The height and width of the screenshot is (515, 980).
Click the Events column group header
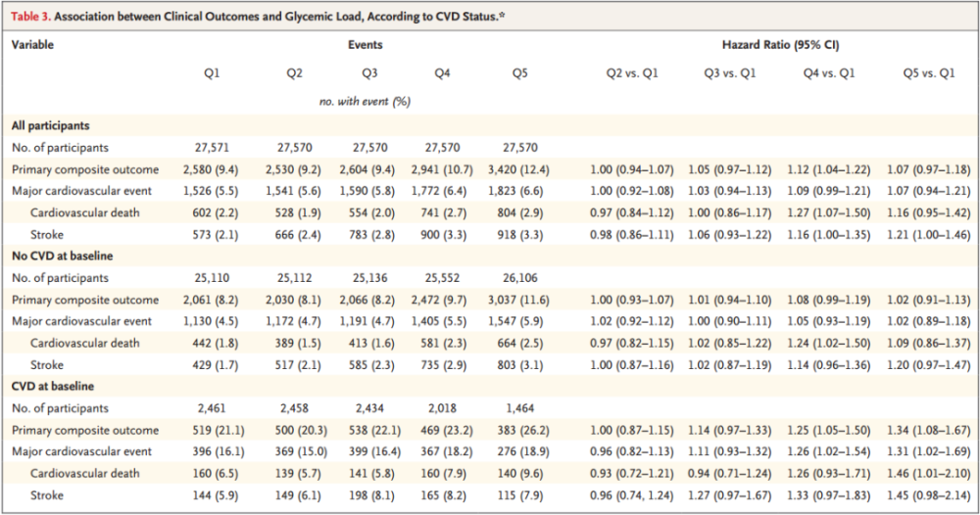coord(365,45)
